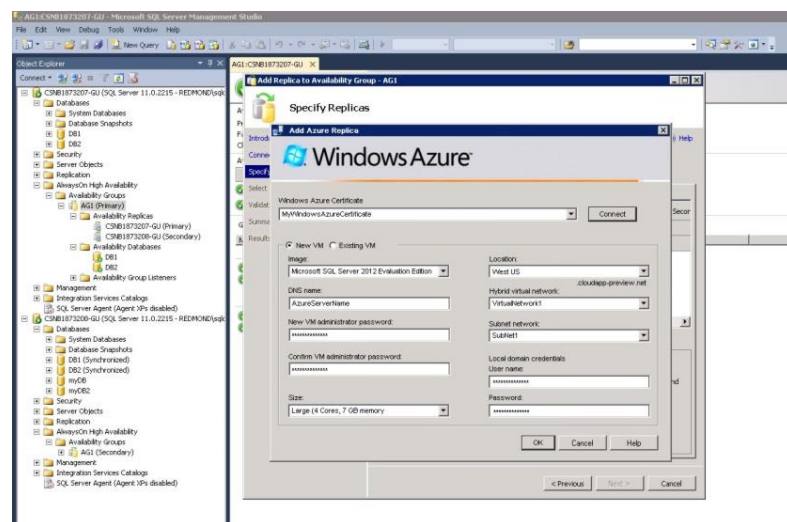This screenshot has width=787, height=522.
Task: Click Database Engine Query icon after New Query
Action: coord(171,45)
